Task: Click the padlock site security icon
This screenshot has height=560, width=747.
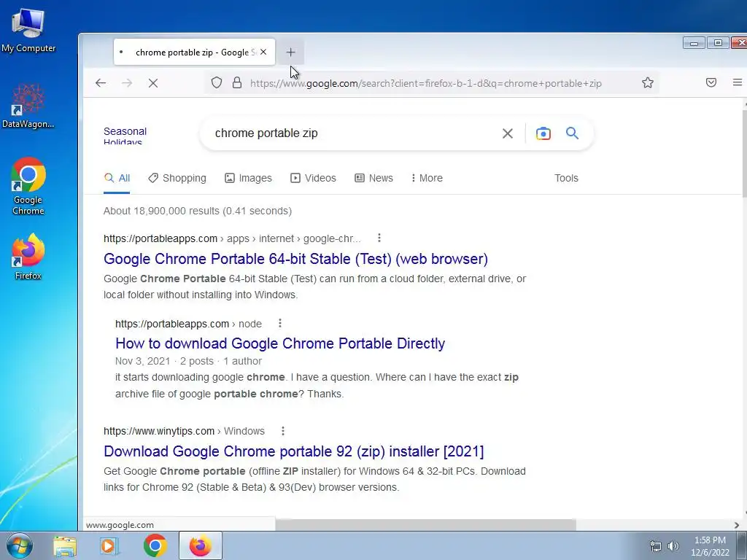Action: click(237, 83)
